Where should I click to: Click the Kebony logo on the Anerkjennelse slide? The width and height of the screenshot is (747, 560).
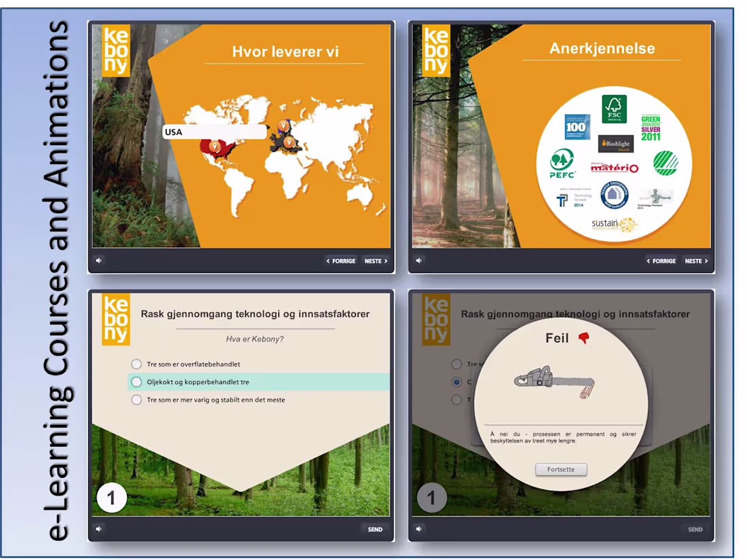point(436,51)
